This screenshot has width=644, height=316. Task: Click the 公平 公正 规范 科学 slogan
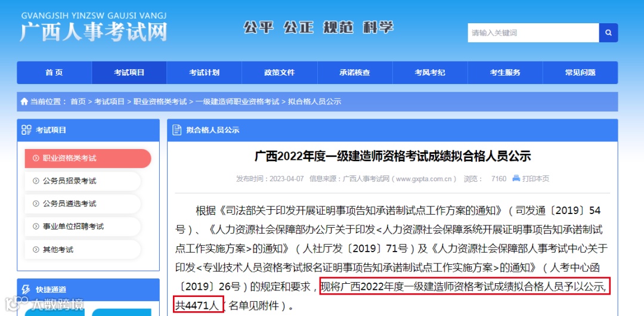[x=318, y=27]
